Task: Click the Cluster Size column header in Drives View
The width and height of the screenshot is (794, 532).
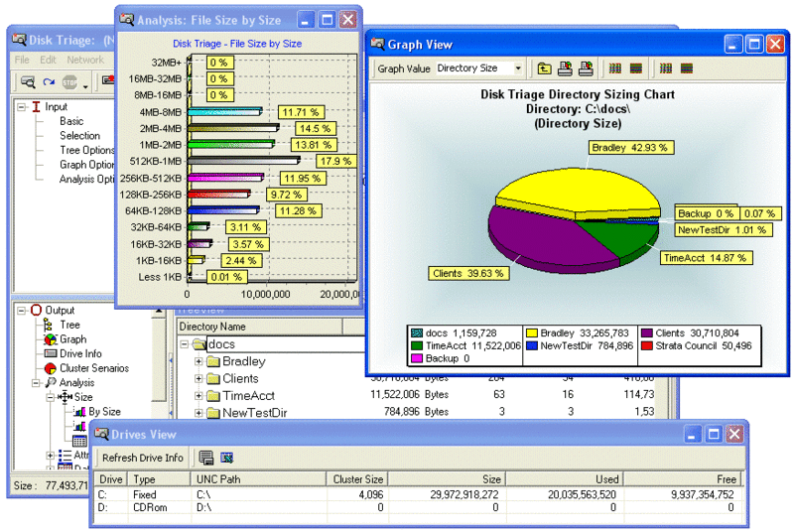Action: pos(357,478)
